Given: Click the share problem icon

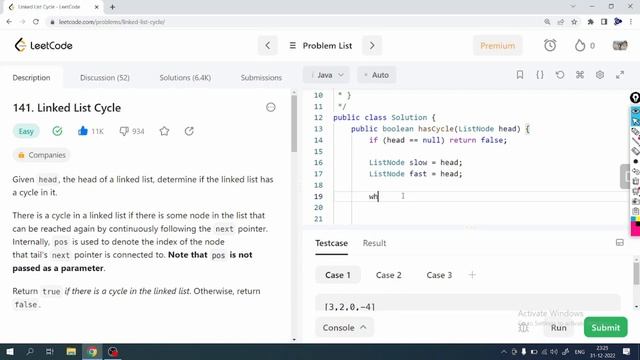Looking at the screenshot, I should point(189,131).
